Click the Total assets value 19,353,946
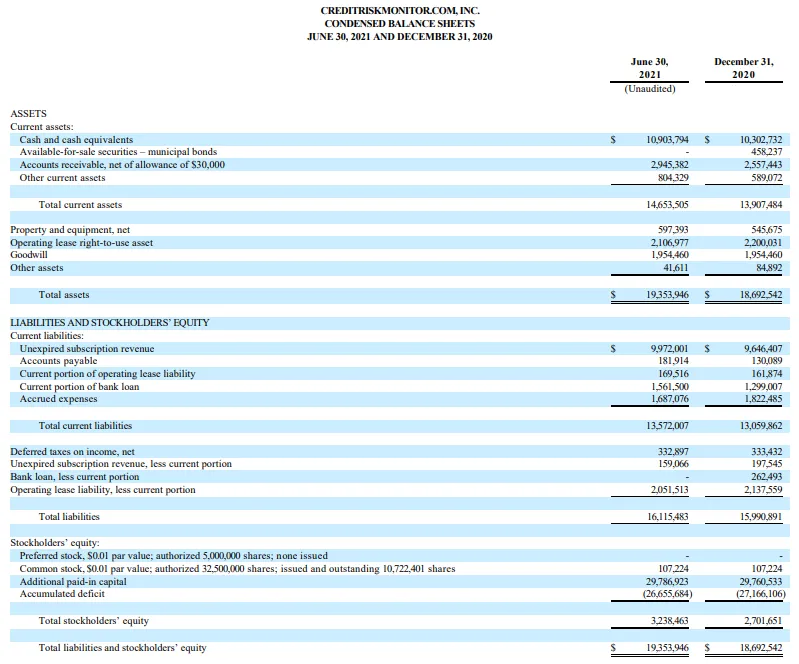Viewport: 799px width, 664px height. point(668,295)
